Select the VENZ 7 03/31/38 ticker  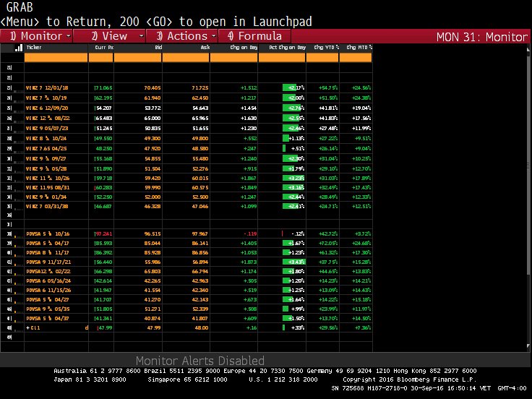click(x=47, y=206)
